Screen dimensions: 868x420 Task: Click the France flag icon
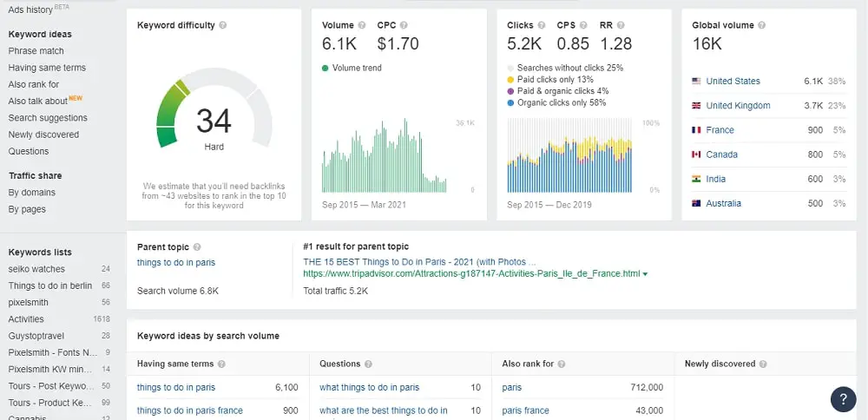pyautogui.click(x=696, y=130)
